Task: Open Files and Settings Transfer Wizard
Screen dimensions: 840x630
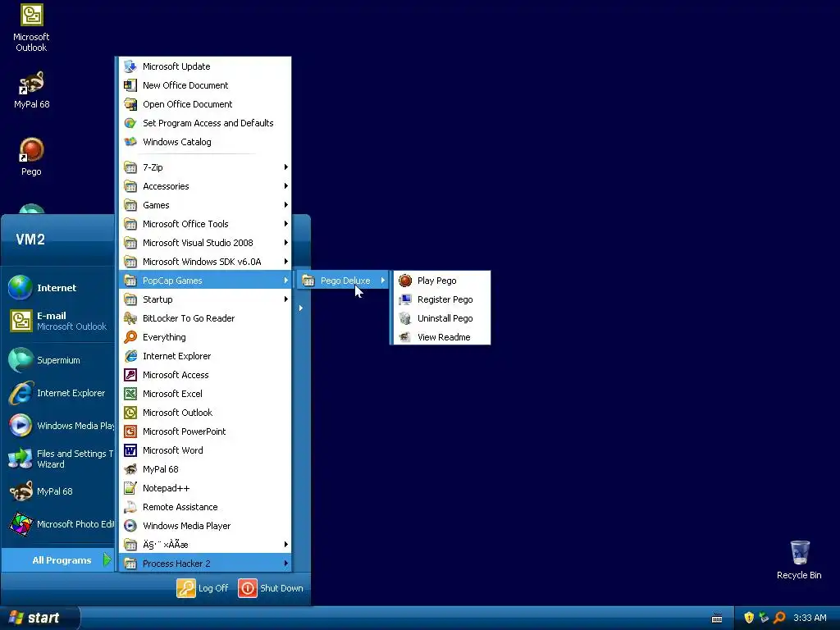Action: coord(58,459)
